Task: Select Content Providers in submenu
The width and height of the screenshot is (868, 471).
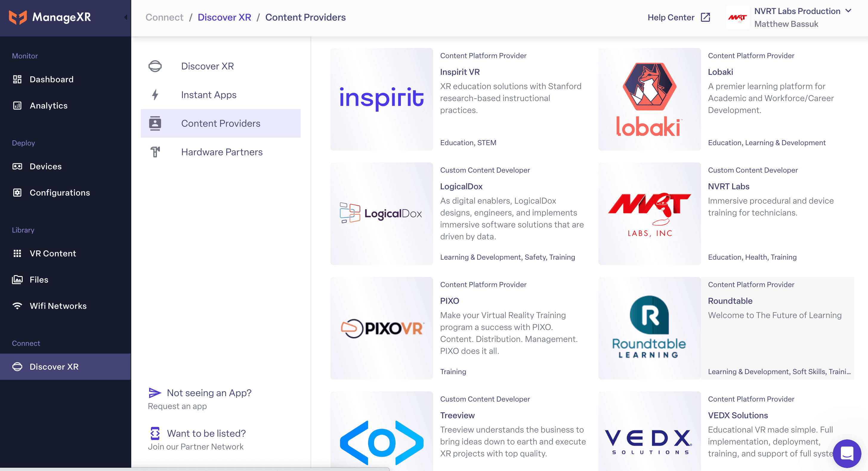Action: pos(220,123)
